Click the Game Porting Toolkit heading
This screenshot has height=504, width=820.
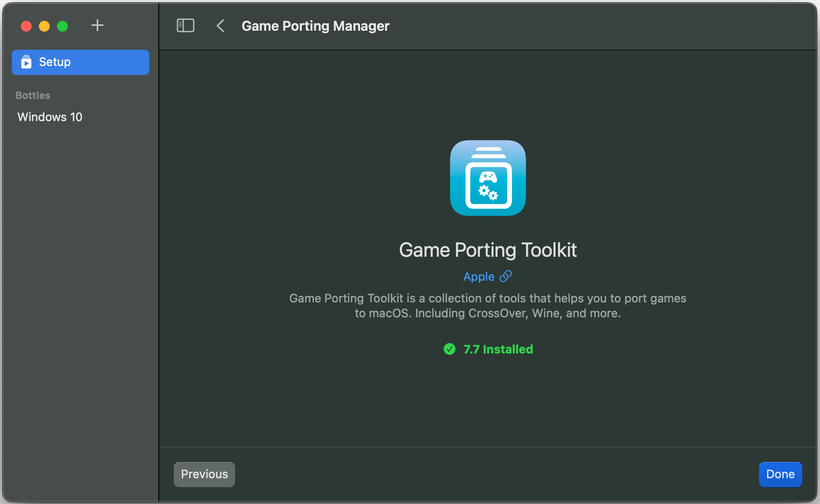pos(488,250)
